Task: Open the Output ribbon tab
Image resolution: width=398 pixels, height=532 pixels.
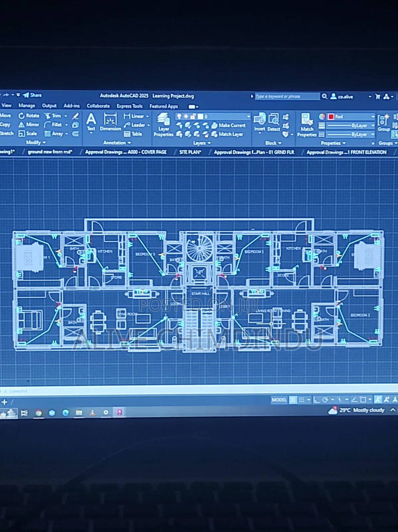Action: 49,105
